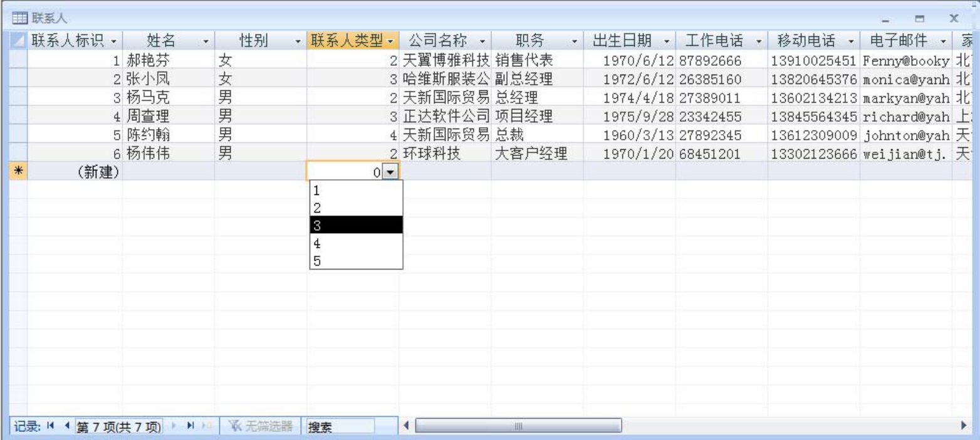This screenshot has width=980, height=440.
Task: Pick value 5 from 联系人类型 list
Action: click(356, 261)
